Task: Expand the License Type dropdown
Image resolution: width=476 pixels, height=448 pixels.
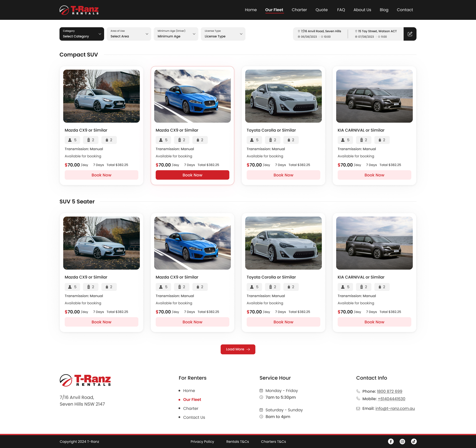Action: (x=223, y=34)
